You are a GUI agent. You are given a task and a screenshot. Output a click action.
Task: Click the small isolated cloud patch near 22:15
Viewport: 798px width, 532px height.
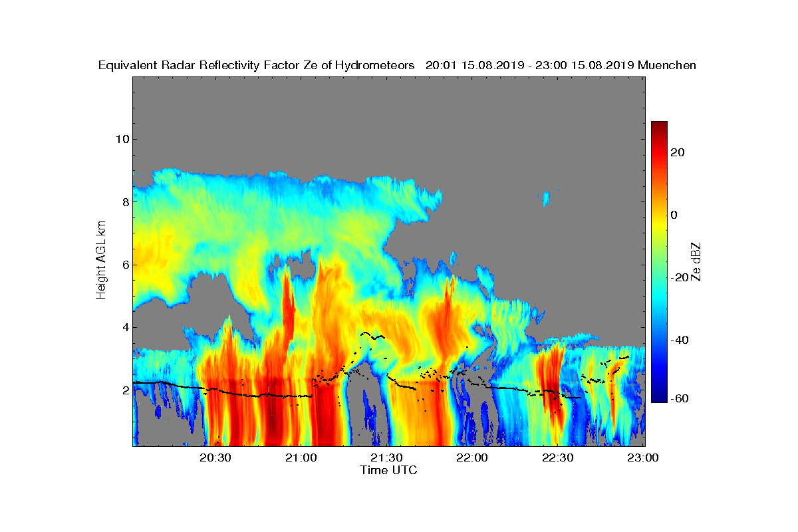point(546,198)
